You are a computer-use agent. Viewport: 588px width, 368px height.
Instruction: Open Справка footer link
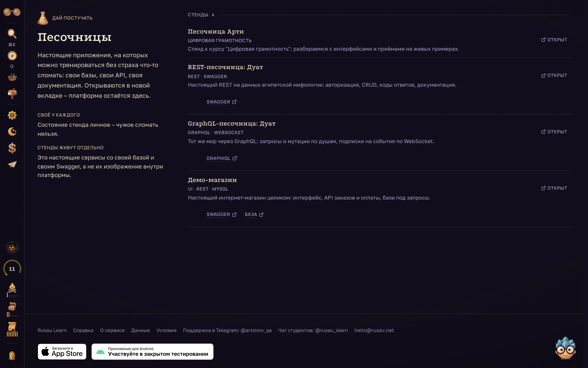83,330
